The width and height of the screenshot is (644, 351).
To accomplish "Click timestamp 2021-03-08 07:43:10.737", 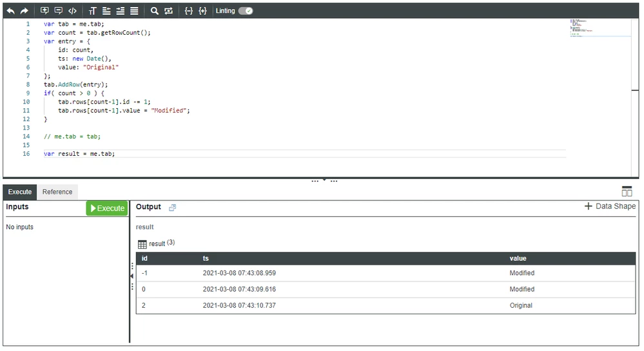I will pyautogui.click(x=239, y=305).
